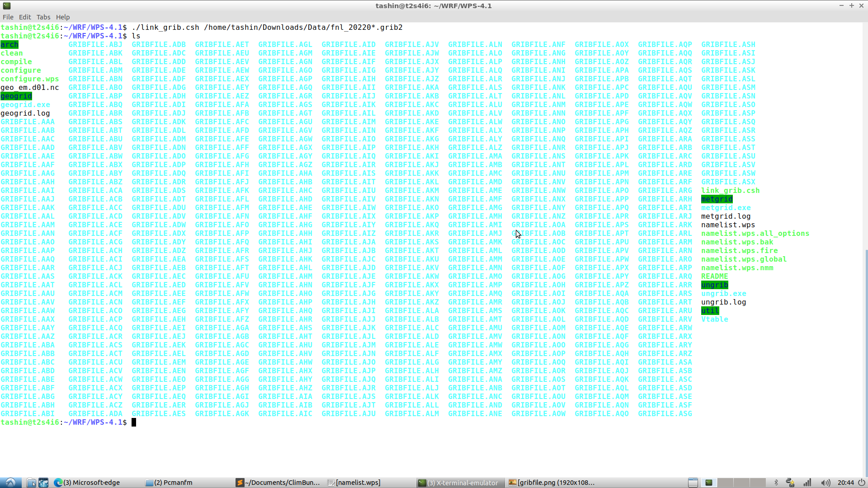
Task: Click the 'ungrib.exe' file name
Action: [724, 293]
